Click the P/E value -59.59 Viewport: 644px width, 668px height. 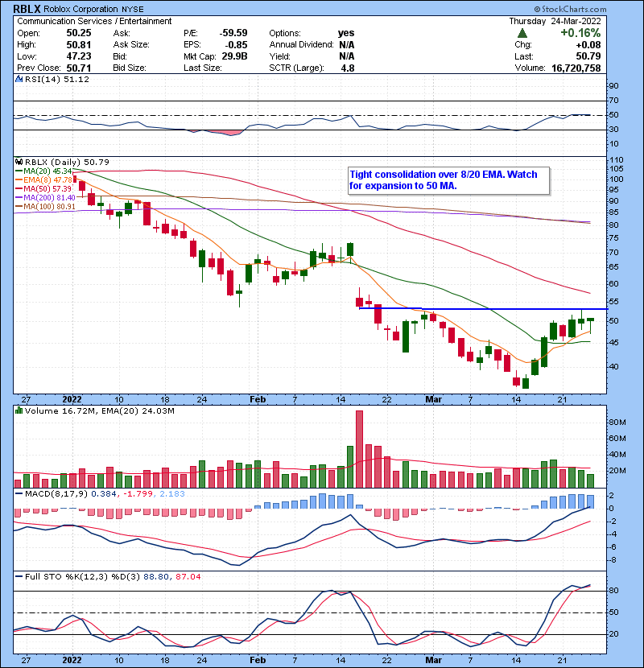[233, 33]
